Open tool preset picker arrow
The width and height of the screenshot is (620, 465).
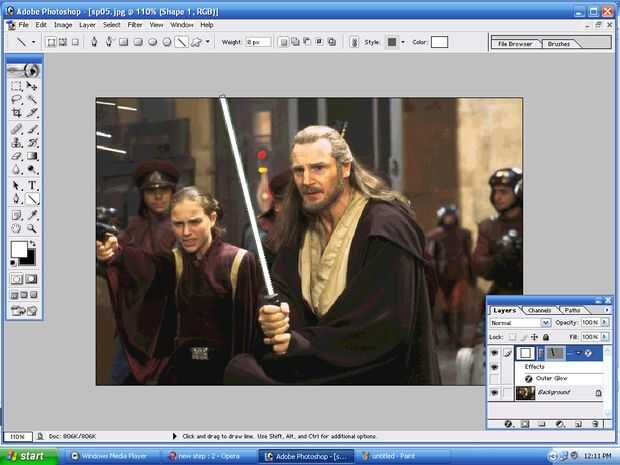(34, 42)
